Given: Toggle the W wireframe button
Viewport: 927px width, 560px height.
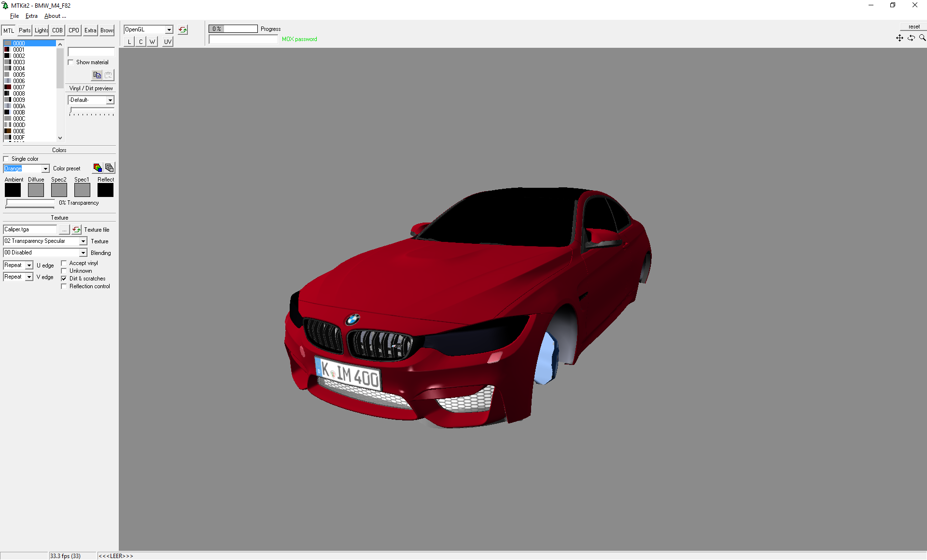Looking at the screenshot, I should 153,42.
